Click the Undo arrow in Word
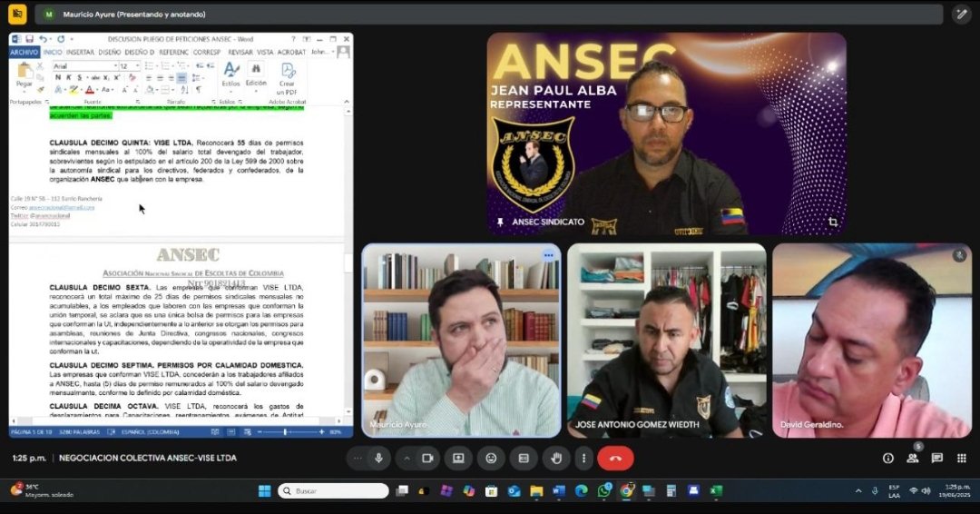This screenshot has width=980, height=514. click(x=42, y=39)
